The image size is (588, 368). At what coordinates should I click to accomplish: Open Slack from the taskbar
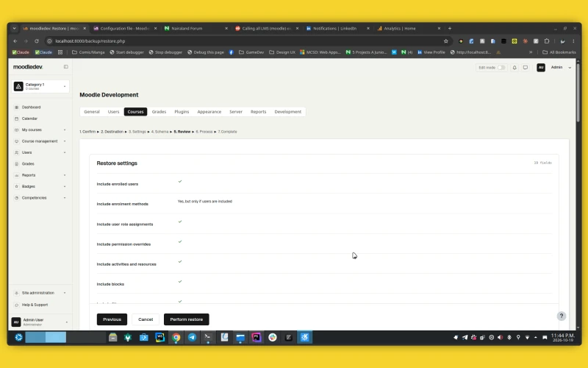pyautogui.click(x=273, y=337)
